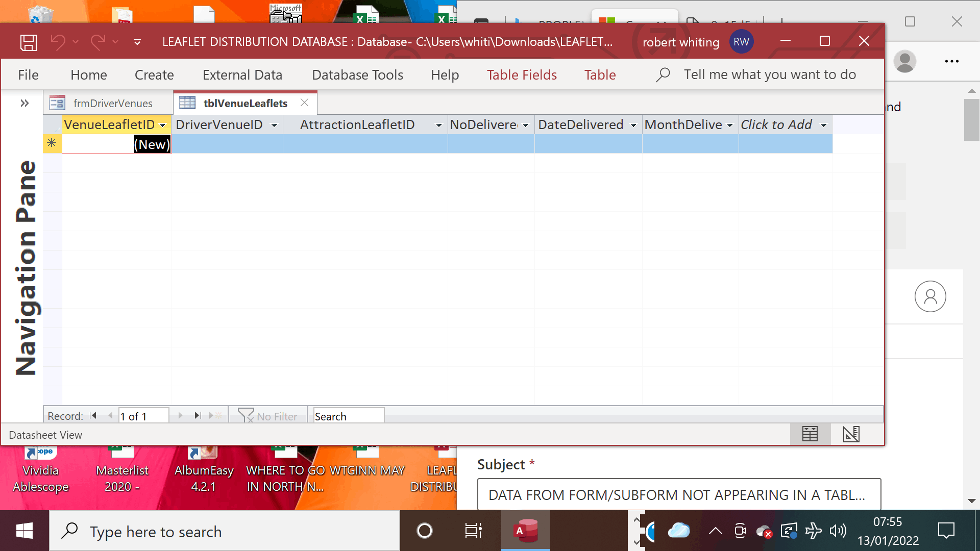Open AttractionLeafletID column filter dropdown
Viewport: 980px width, 551px height.
point(438,125)
